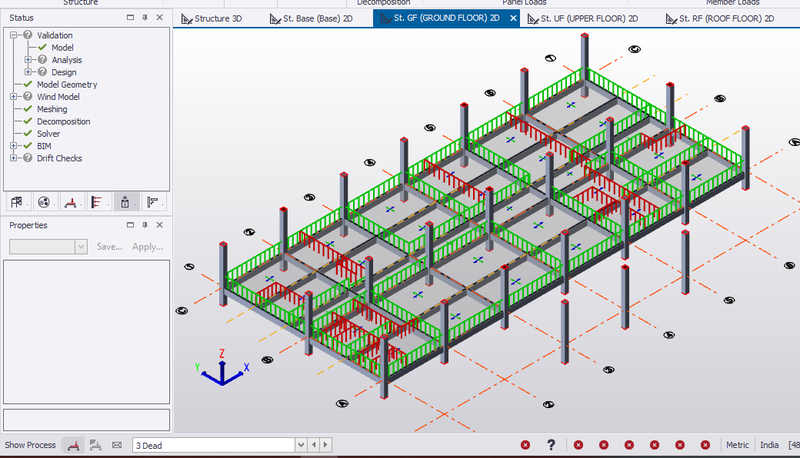
Task: Open the Loading tab icon with red support
Action: click(70, 202)
